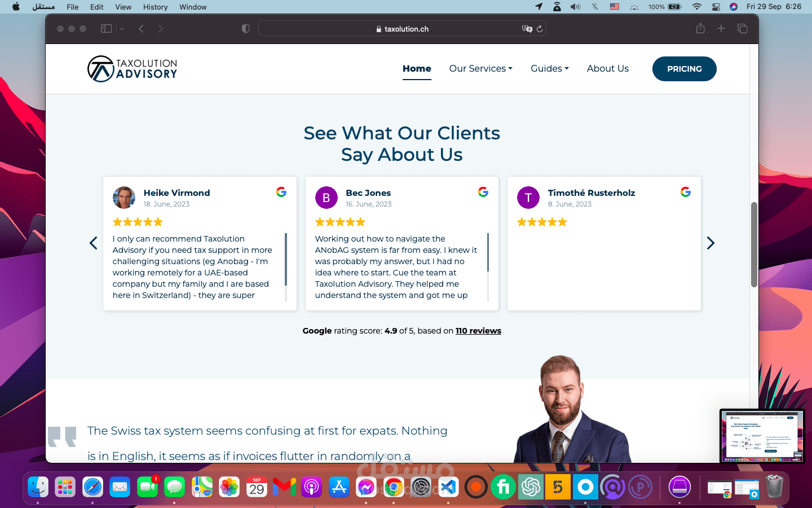Open Control Center in the menu bar
Screen dimensions: 812x508
(716, 7)
